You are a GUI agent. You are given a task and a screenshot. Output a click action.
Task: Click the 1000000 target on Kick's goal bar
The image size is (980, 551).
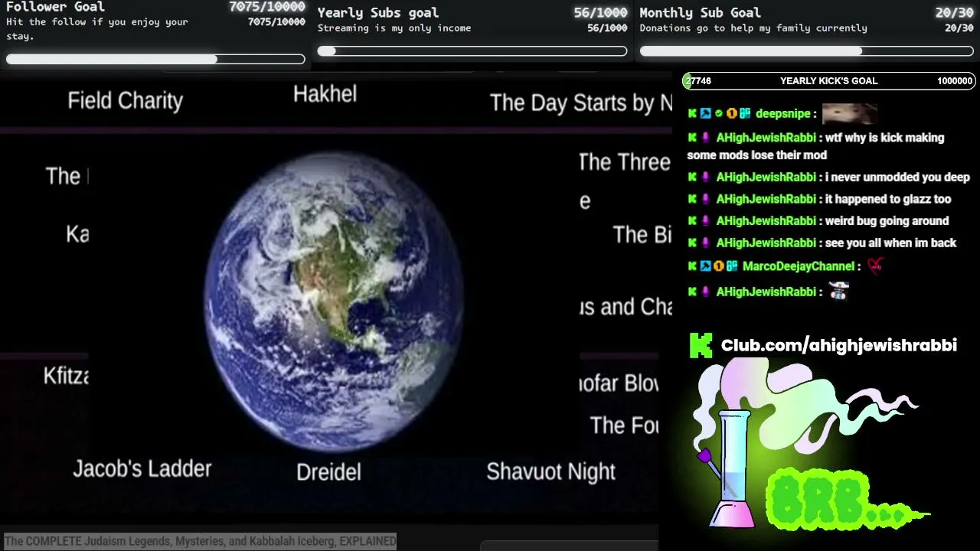click(x=955, y=81)
